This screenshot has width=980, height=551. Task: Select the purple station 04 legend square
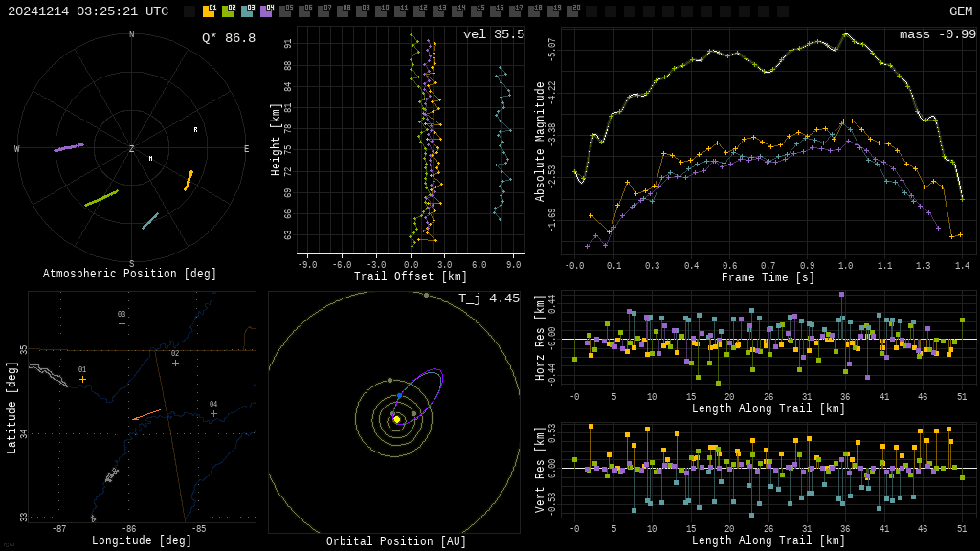(x=266, y=11)
